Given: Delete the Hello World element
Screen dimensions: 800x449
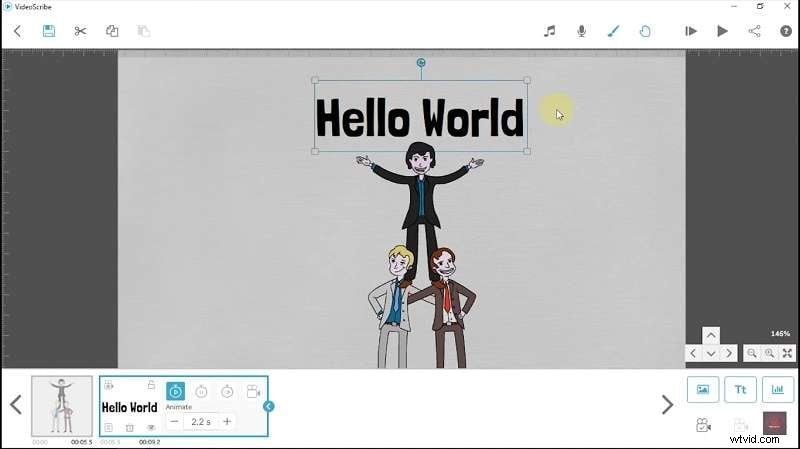Looking at the screenshot, I should point(130,428).
